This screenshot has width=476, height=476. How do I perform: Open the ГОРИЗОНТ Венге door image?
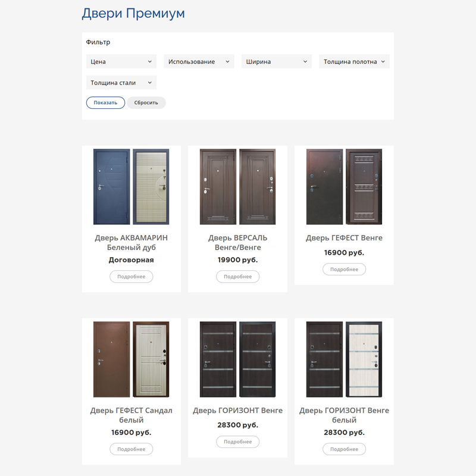[x=237, y=359]
